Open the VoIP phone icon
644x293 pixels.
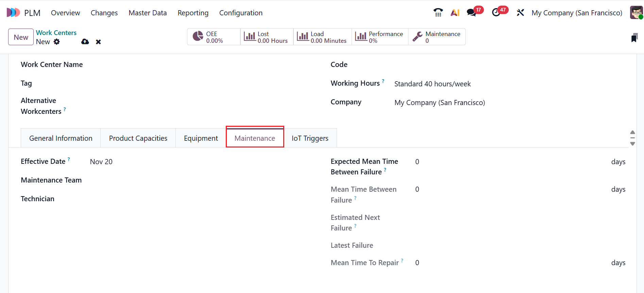click(x=438, y=13)
